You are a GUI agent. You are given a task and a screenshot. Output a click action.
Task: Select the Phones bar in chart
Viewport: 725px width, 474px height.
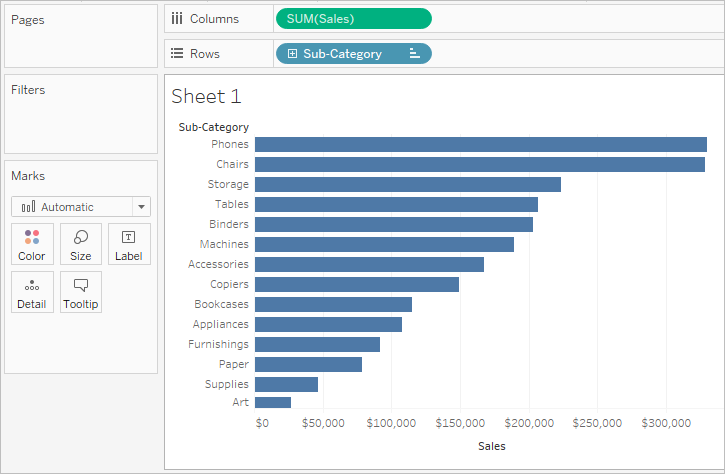click(x=481, y=144)
